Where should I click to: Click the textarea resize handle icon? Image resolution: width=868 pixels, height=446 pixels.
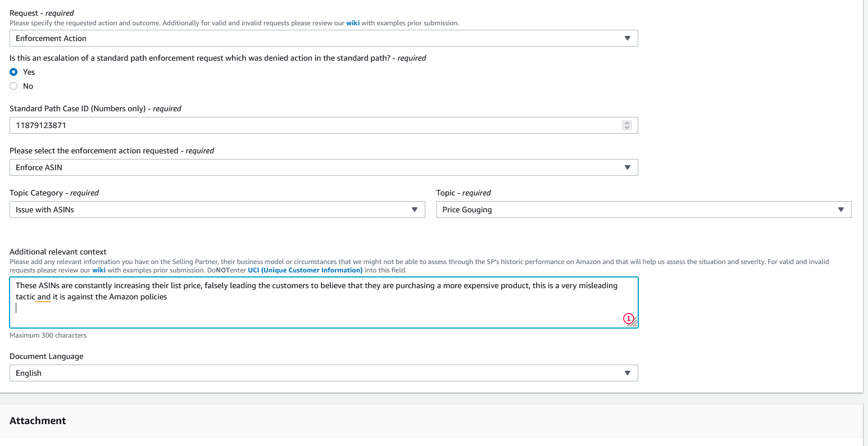634,323
